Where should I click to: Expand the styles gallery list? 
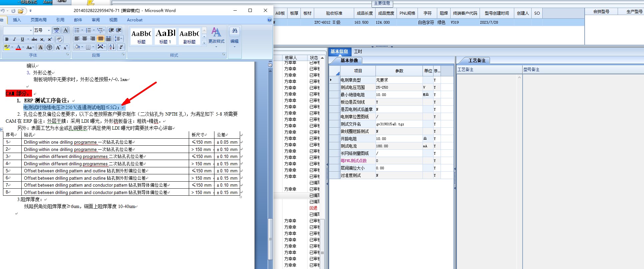[204, 43]
